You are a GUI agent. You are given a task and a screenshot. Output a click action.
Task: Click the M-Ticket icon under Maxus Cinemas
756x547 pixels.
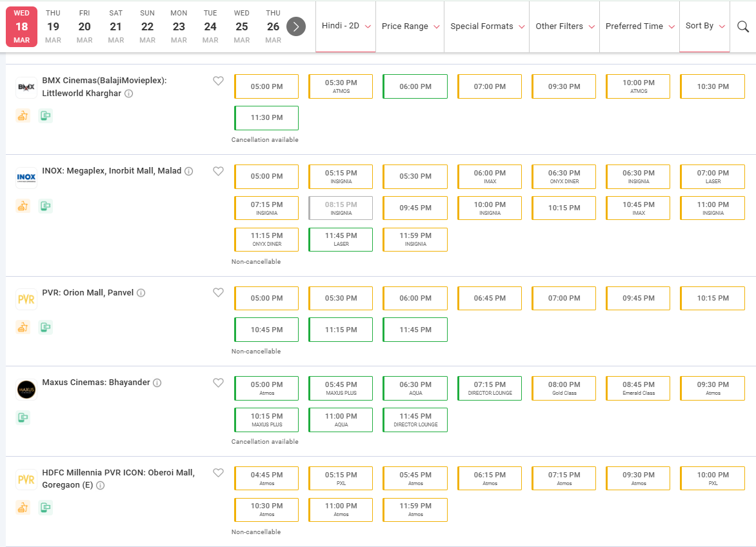23,417
